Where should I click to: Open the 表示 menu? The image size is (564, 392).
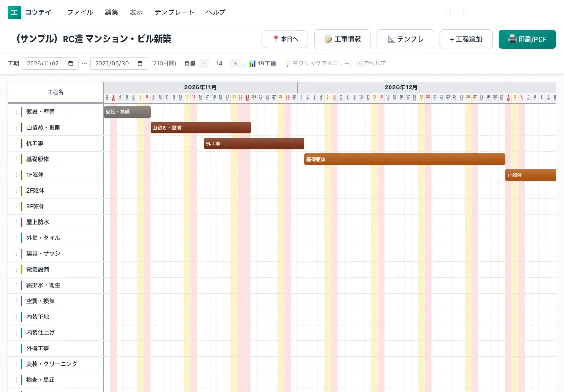click(x=136, y=12)
